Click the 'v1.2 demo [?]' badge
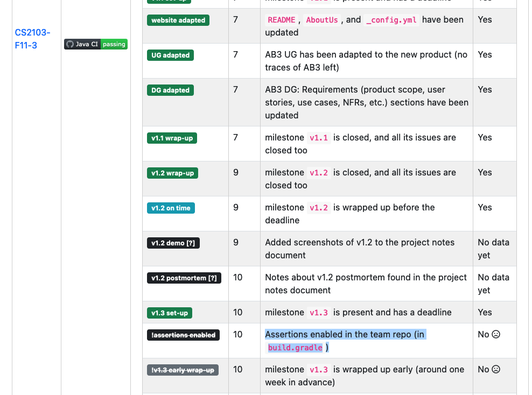Viewport: 532px width, 395px height. (x=173, y=243)
